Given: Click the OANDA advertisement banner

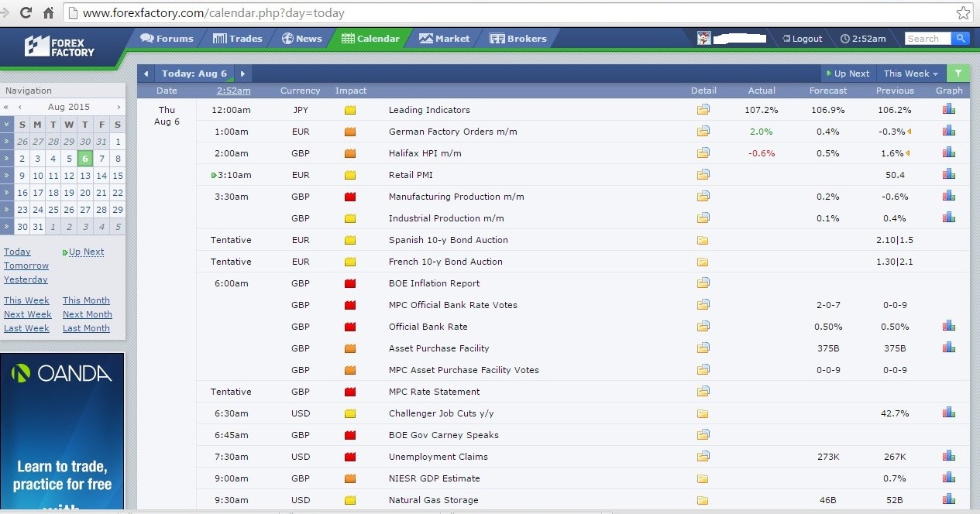Looking at the screenshot, I should (62, 432).
